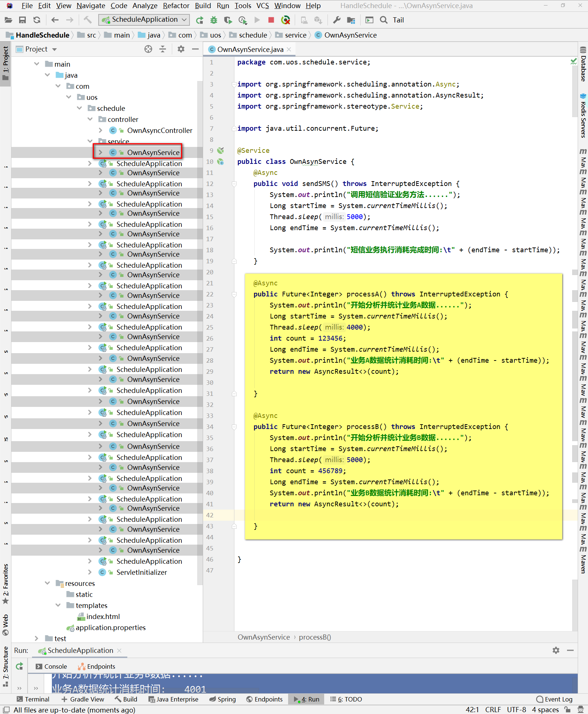Open Search Everywhere with the magnifier icon
The width and height of the screenshot is (588, 714).
[x=384, y=20]
